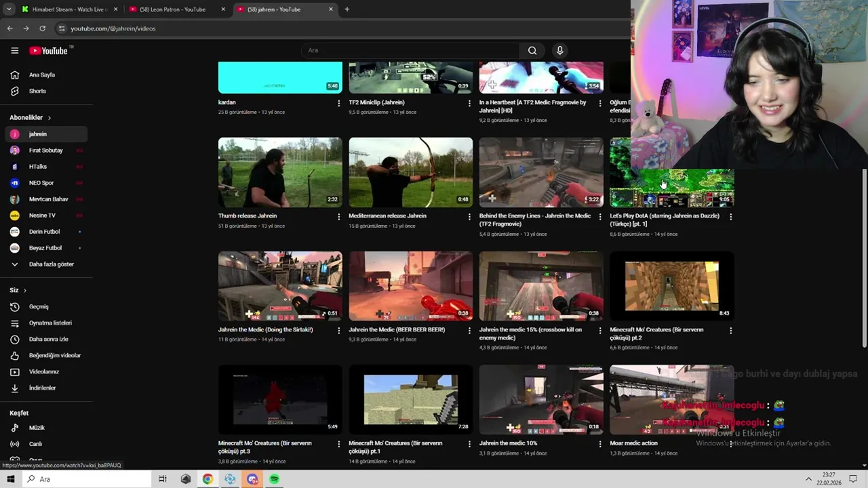Open HTalks channel
This screenshot has height=488, width=868.
click(x=46, y=167)
